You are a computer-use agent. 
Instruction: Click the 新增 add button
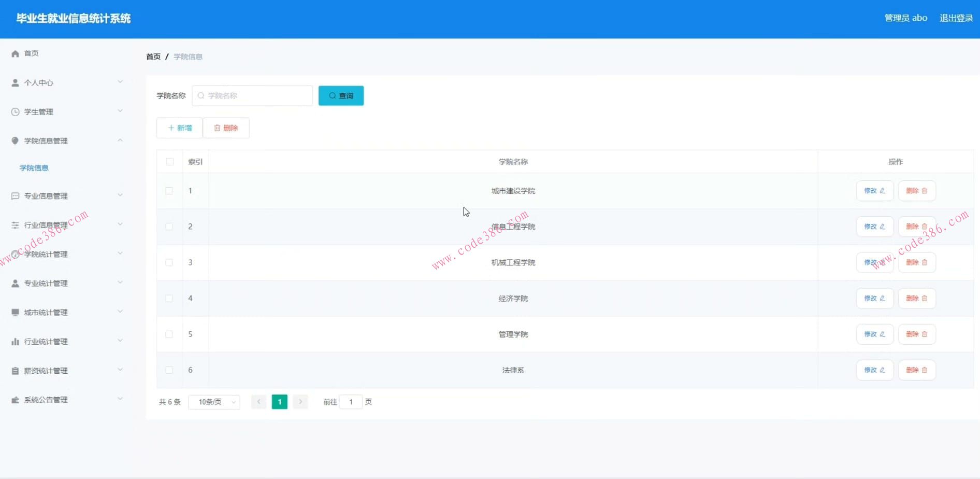tap(180, 128)
